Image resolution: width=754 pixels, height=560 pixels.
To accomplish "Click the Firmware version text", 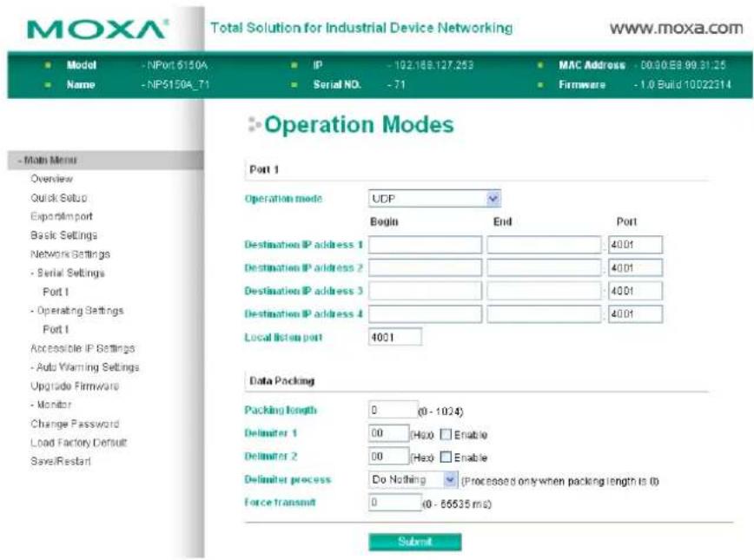I will pyautogui.click(x=685, y=84).
